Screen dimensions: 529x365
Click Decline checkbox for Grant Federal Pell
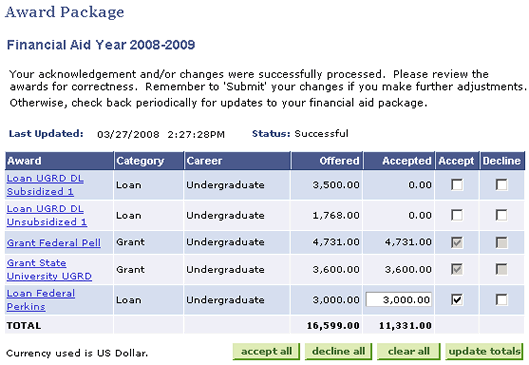pos(501,243)
